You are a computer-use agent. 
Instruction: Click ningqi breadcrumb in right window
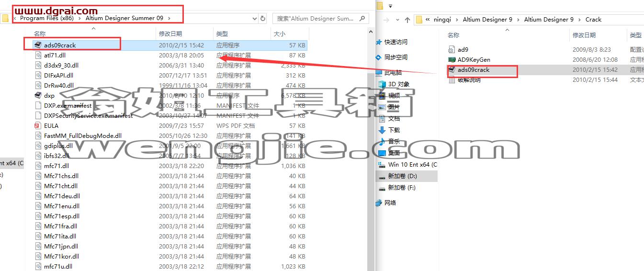pyautogui.click(x=443, y=20)
